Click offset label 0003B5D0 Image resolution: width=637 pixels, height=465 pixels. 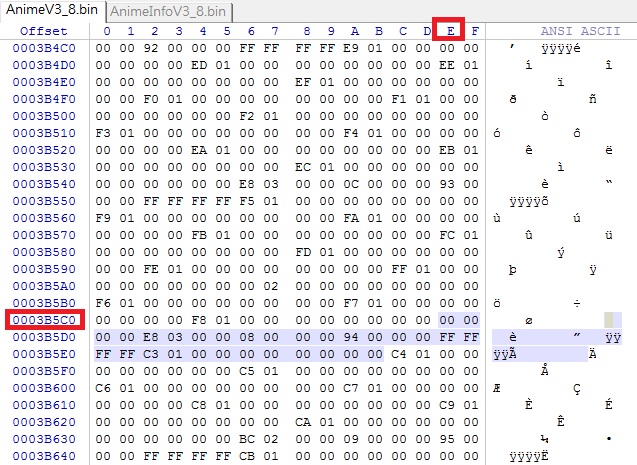[46, 336]
